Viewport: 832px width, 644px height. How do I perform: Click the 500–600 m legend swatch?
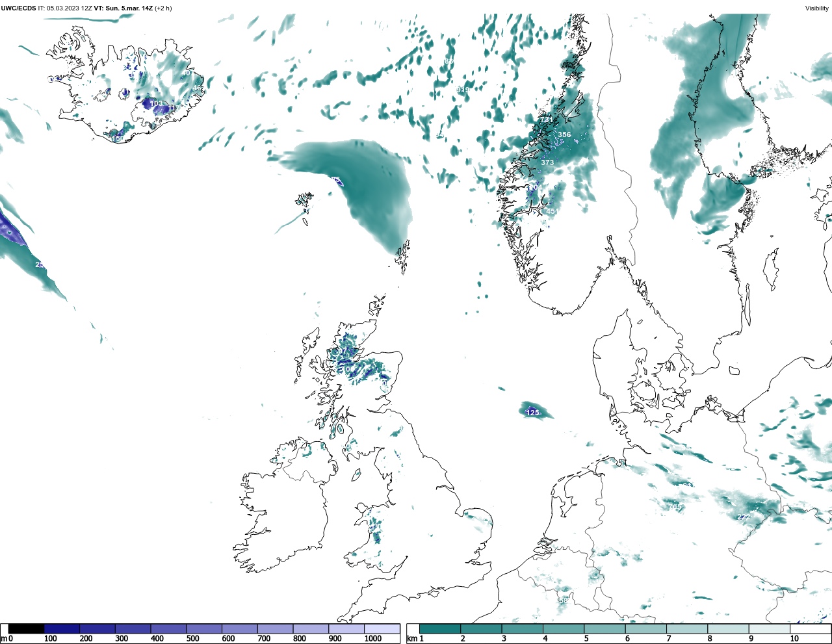[204, 628]
